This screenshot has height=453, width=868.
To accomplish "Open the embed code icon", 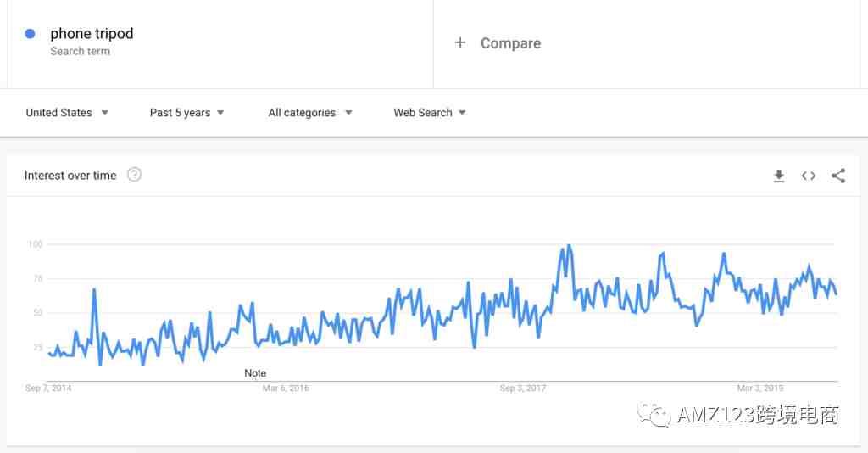I will [x=808, y=176].
